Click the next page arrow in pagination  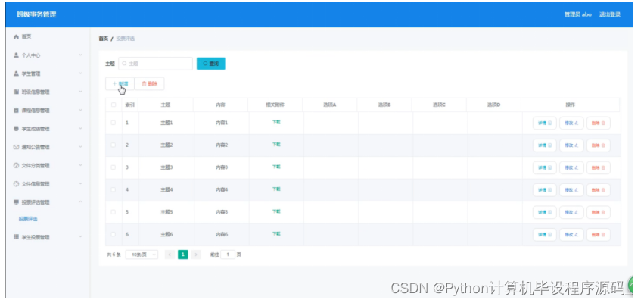coord(196,255)
